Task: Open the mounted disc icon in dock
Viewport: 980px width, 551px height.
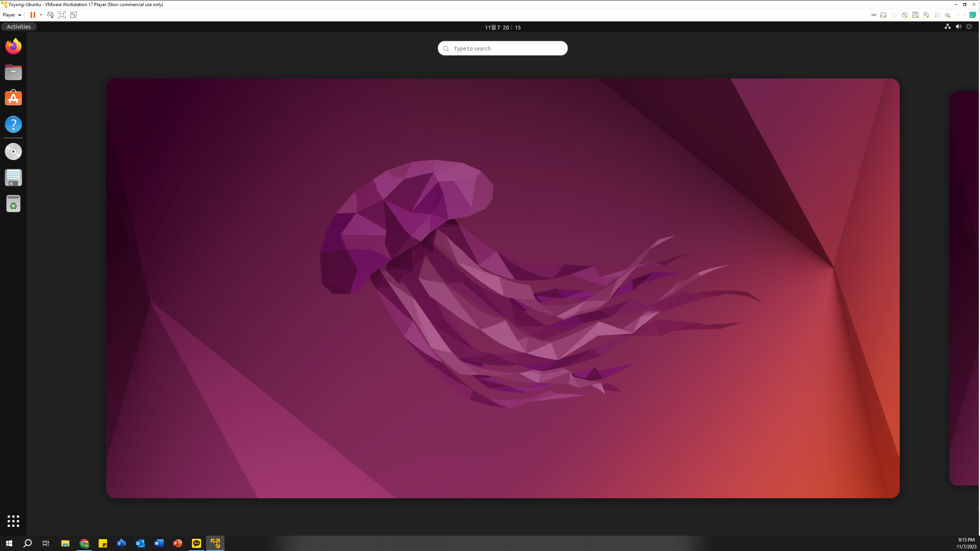Action: 13,152
